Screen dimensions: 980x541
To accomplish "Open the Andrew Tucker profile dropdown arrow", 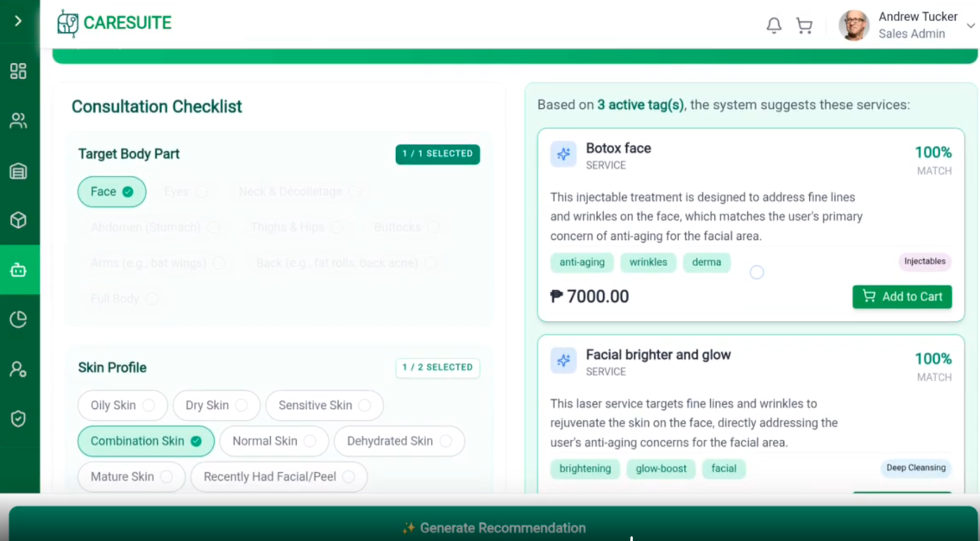I will (970, 26).
